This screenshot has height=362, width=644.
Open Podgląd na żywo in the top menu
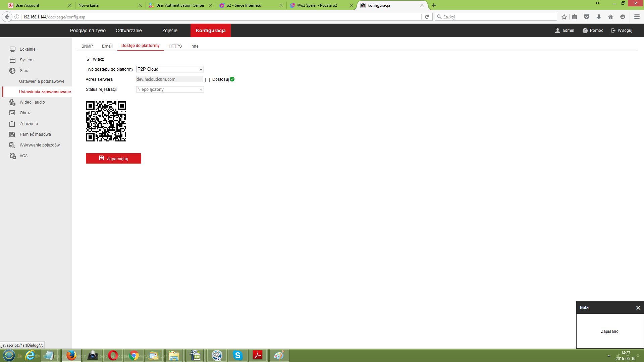point(88,31)
